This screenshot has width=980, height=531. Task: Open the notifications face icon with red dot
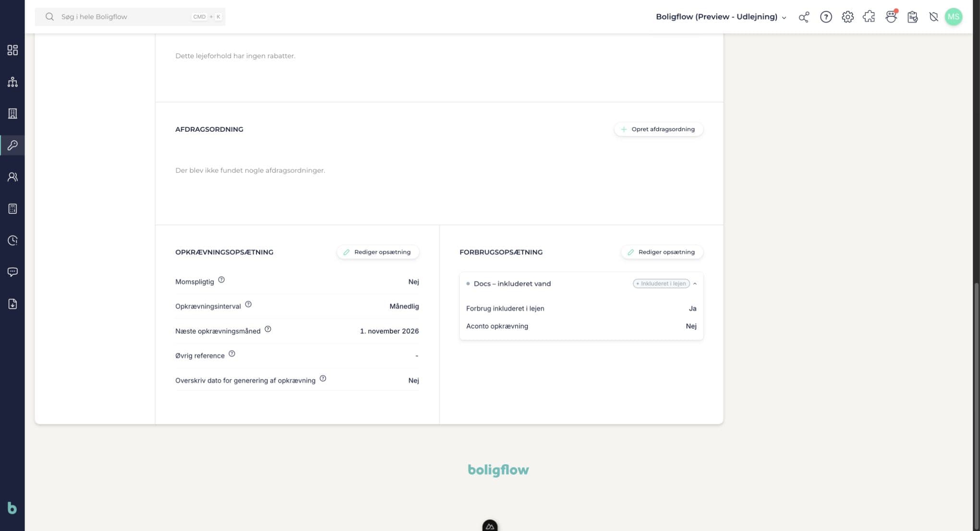(891, 17)
